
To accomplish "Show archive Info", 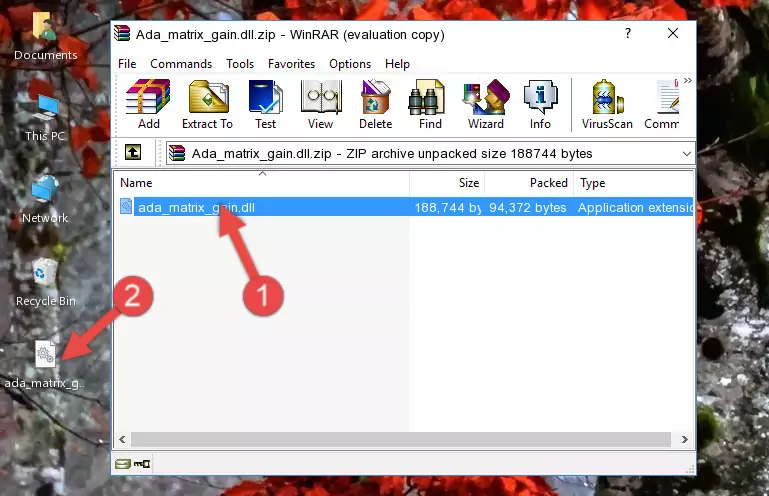I will pyautogui.click(x=540, y=104).
